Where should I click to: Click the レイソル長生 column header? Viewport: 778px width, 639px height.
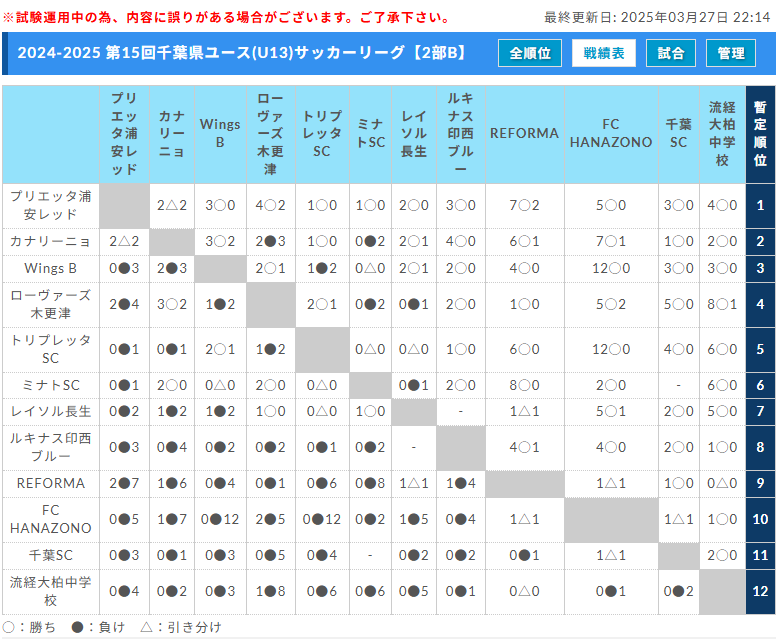click(414, 134)
